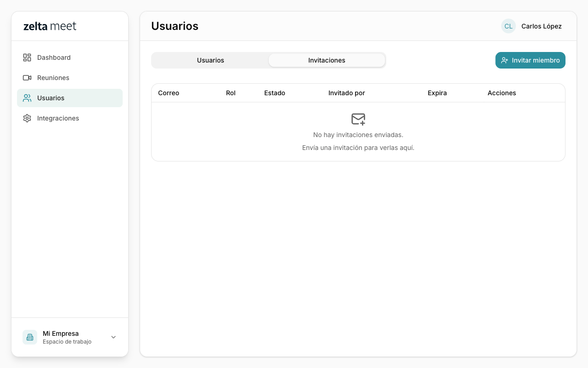Click the Correo column header
Image resolution: width=588 pixels, height=368 pixels.
point(169,93)
